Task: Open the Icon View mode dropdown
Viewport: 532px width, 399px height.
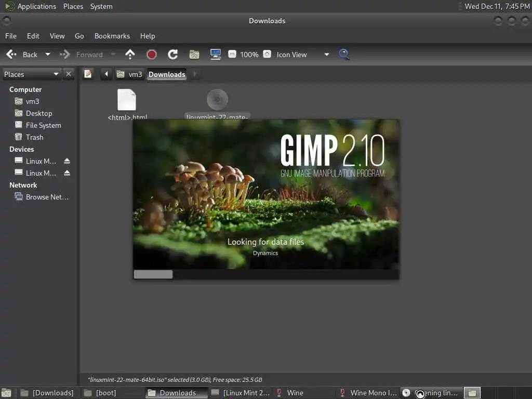Action: [x=303, y=54]
